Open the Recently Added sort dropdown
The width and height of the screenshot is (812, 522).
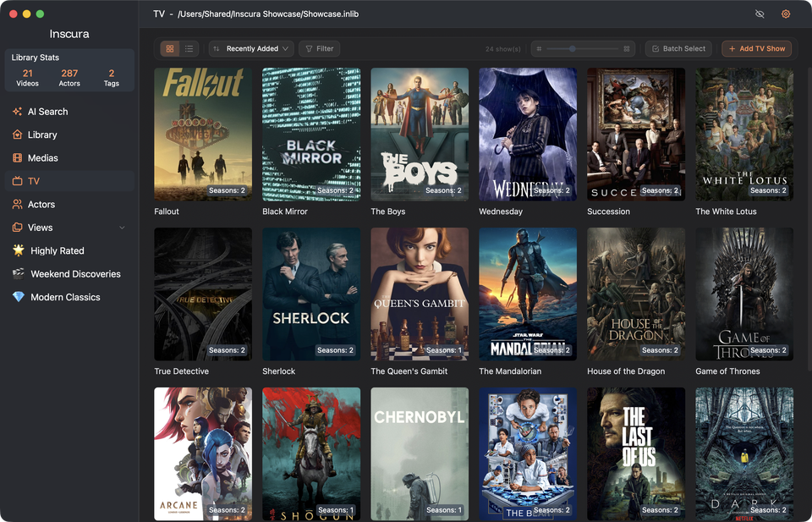coord(252,49)
